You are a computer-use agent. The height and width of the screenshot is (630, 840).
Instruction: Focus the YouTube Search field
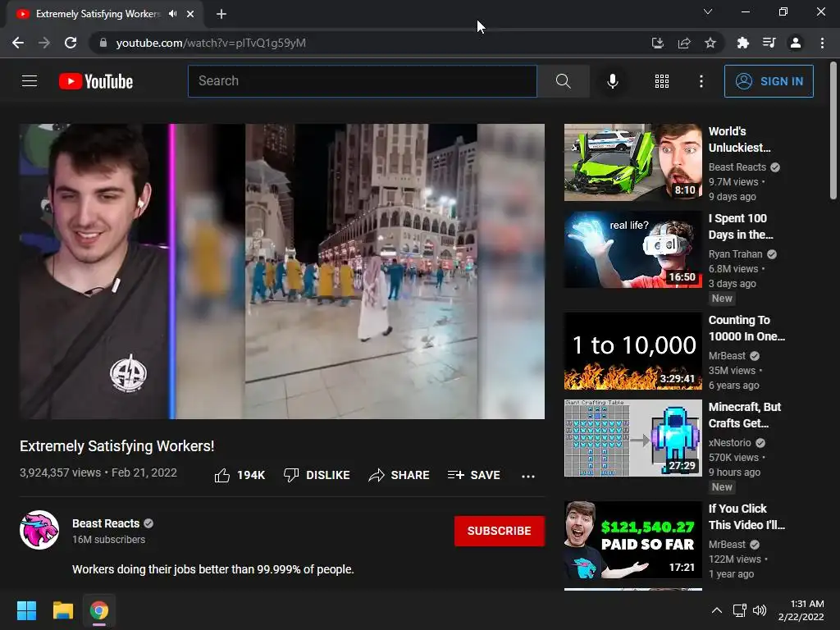pyautogui.click(x=362, y=81)
